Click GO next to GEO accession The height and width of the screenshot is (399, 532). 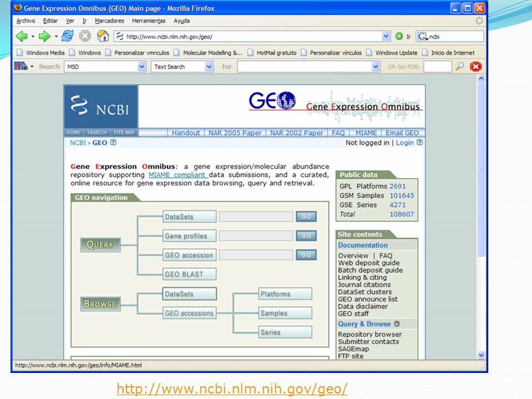(x=306, y=255)
